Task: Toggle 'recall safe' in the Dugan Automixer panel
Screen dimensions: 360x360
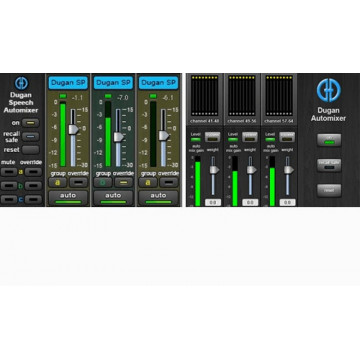Action: click(x=329, y=165)
